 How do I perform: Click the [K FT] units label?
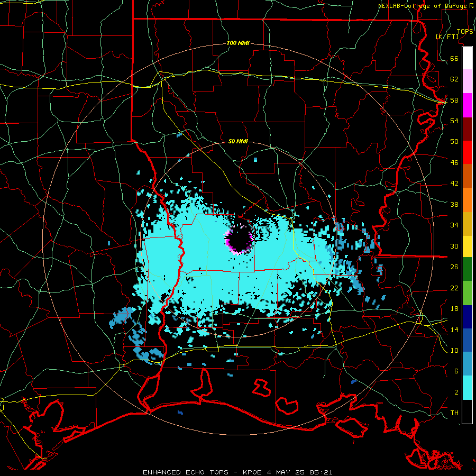click(447, 37)
